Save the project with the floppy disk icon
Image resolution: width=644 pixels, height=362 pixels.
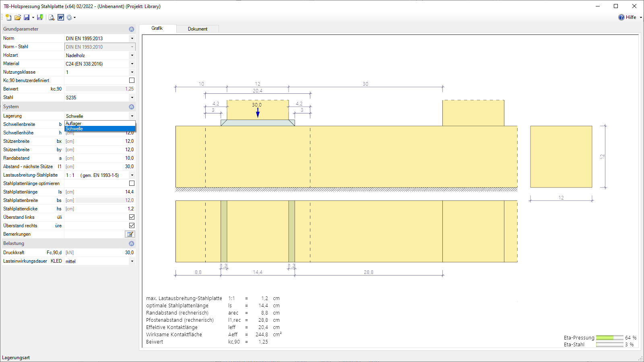(x=27, y=17)
